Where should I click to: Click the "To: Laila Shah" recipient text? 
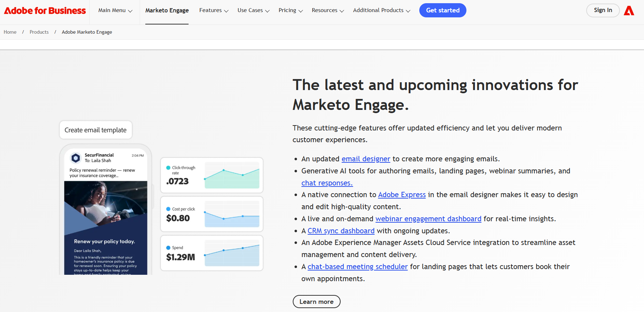[98, 161]
